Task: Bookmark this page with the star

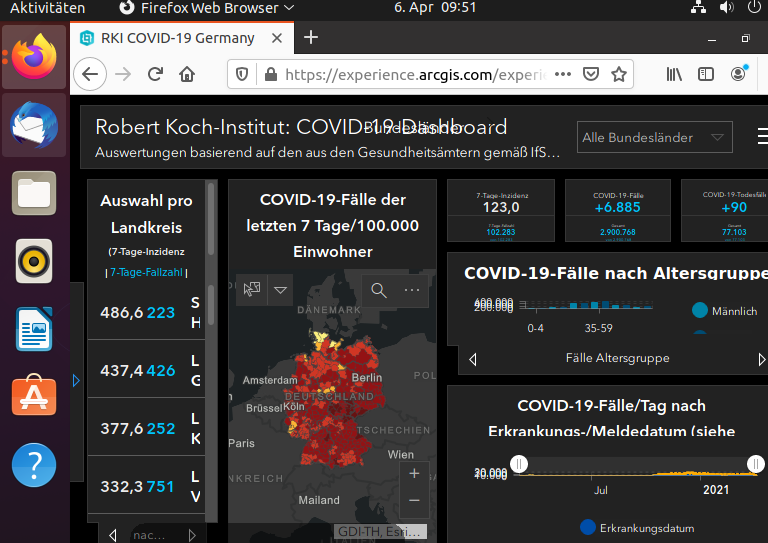Action: [x=619, y=74]
